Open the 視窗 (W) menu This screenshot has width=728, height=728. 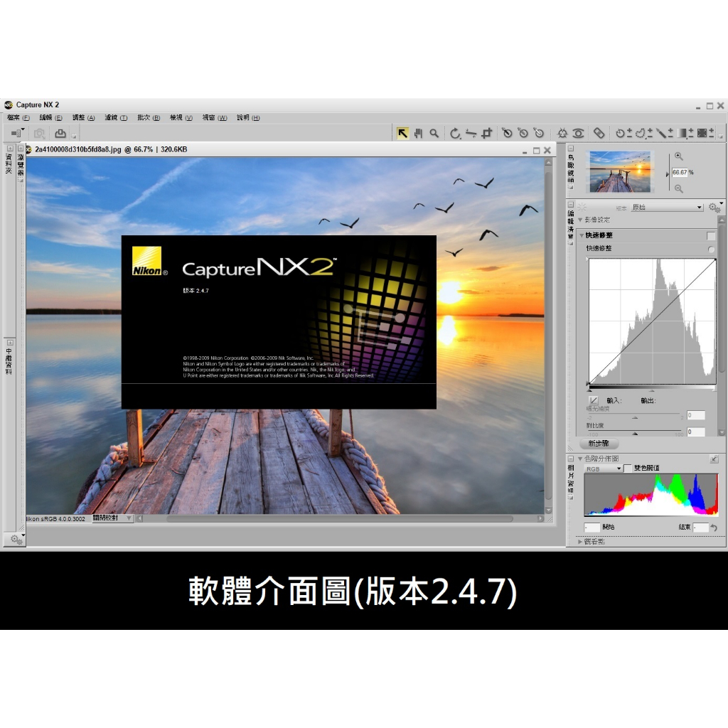(x=215, y=118)
